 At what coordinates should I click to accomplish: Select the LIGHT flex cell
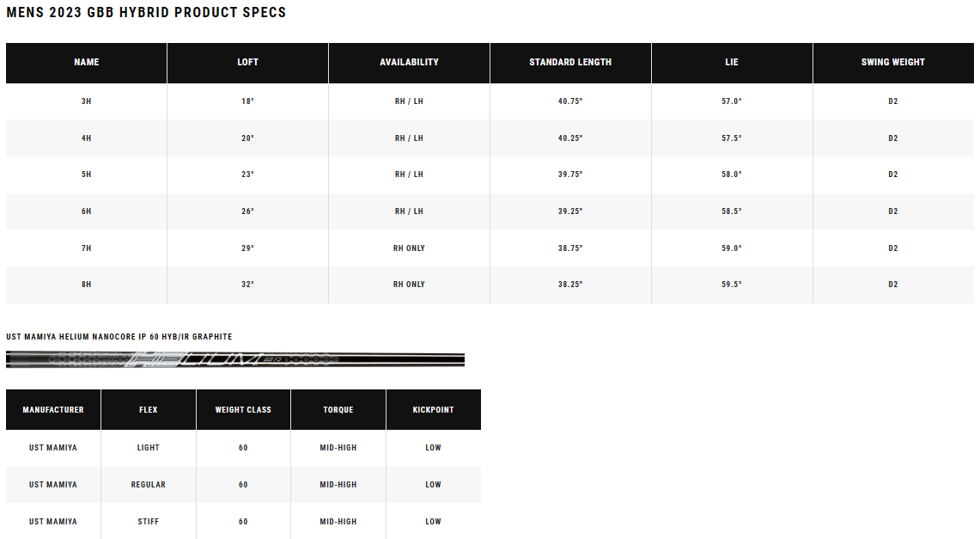click(148, 448)
